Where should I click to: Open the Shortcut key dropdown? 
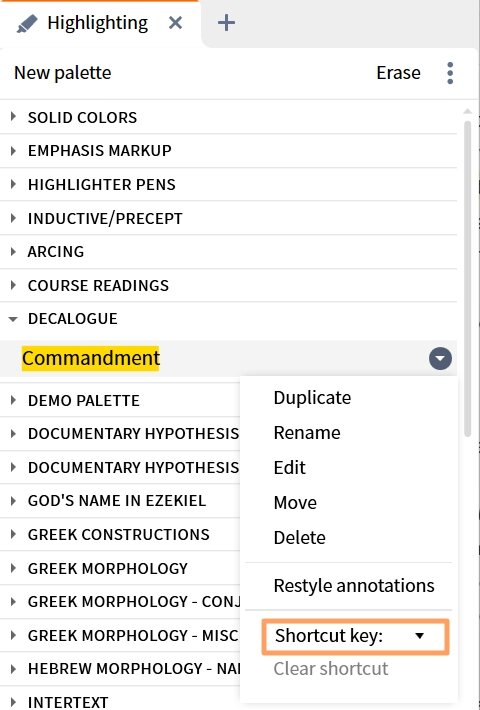[x=355, y=636]
